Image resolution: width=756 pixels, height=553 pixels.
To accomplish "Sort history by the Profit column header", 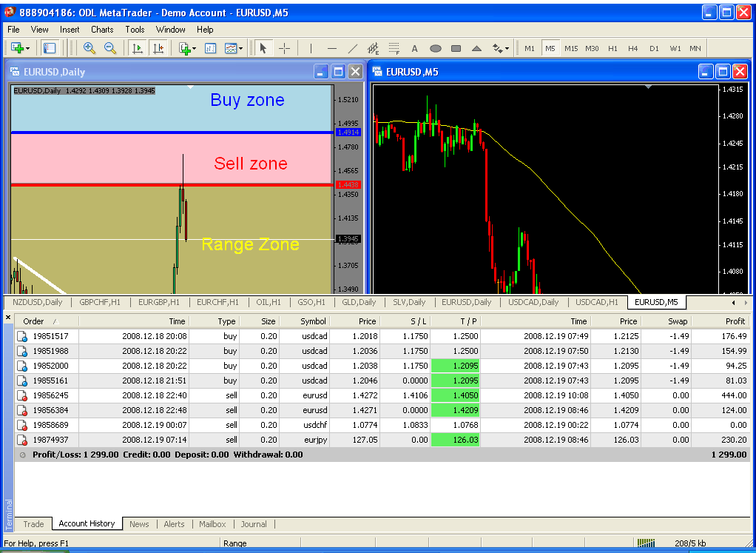I will (x=720, y=321).
